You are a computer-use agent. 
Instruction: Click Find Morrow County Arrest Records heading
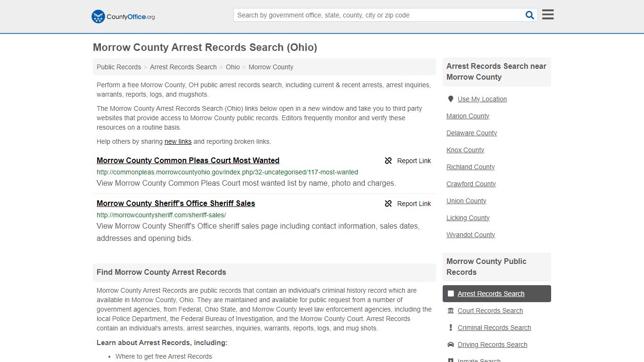point(161,272)
